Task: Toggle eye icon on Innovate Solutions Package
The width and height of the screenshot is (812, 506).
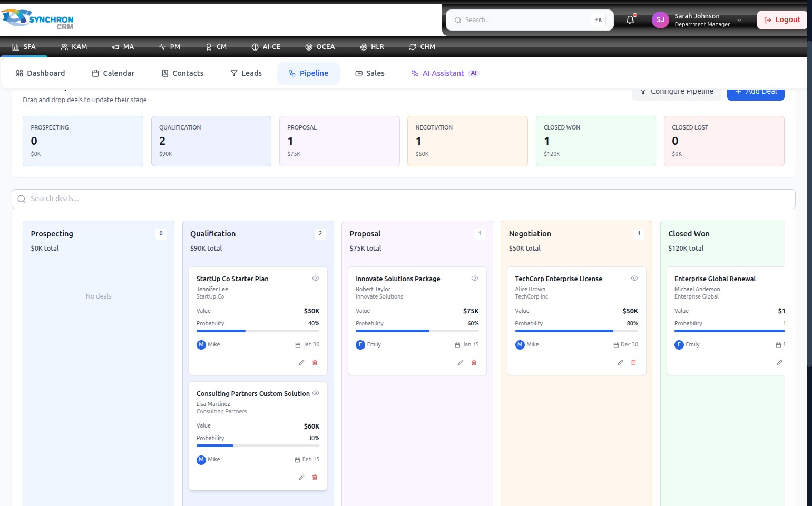Action: click(x=475, y=278)
